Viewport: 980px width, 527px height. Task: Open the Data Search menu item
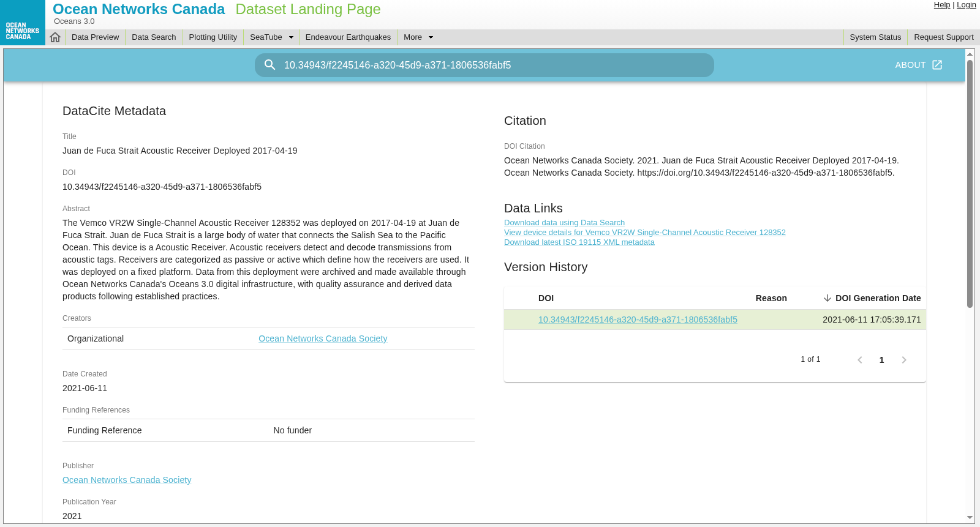(154, 37)
